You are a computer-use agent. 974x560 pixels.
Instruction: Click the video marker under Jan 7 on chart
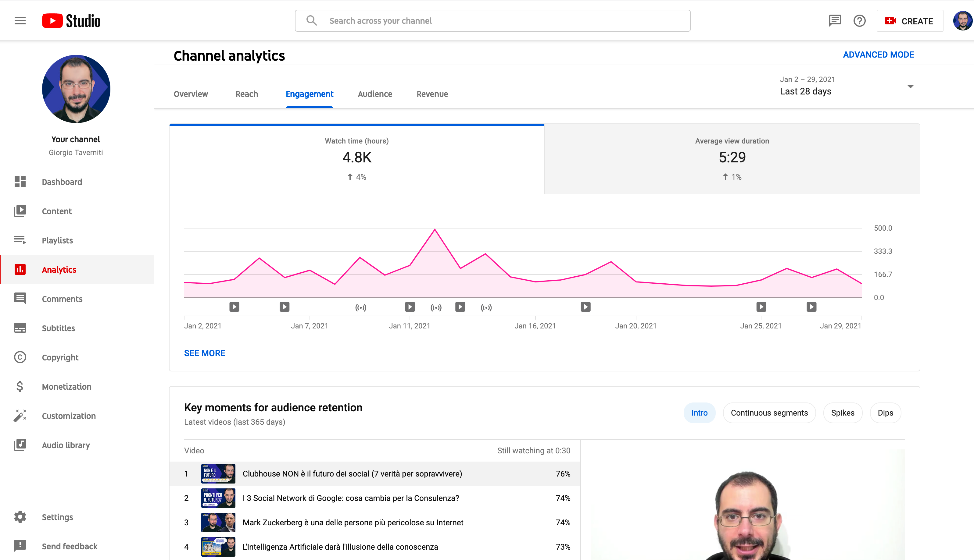coord(285,307)
